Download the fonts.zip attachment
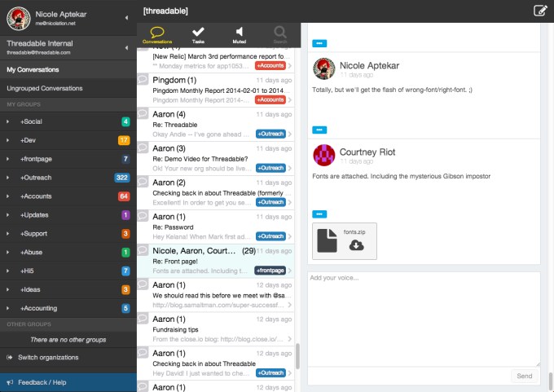 tap(357, 245)
